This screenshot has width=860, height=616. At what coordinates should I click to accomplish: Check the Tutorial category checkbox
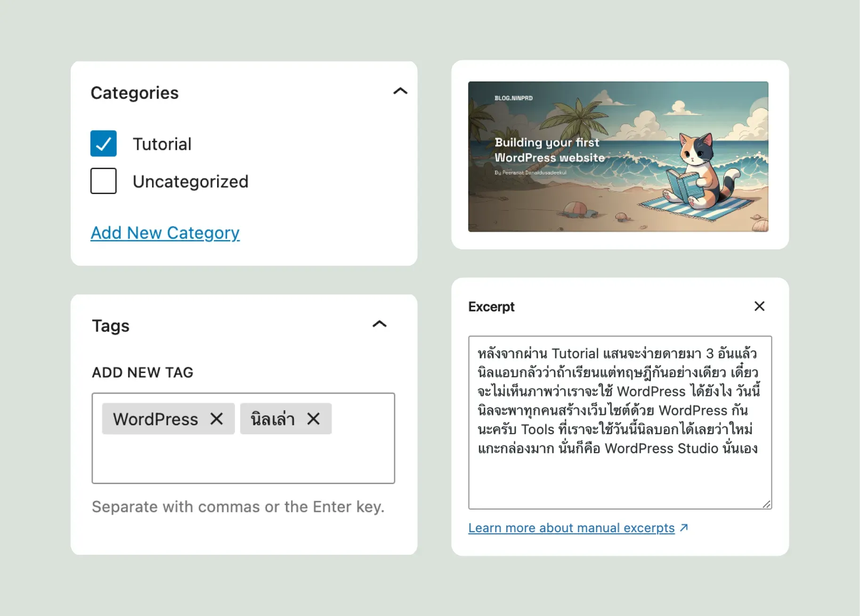click(104, 144)
